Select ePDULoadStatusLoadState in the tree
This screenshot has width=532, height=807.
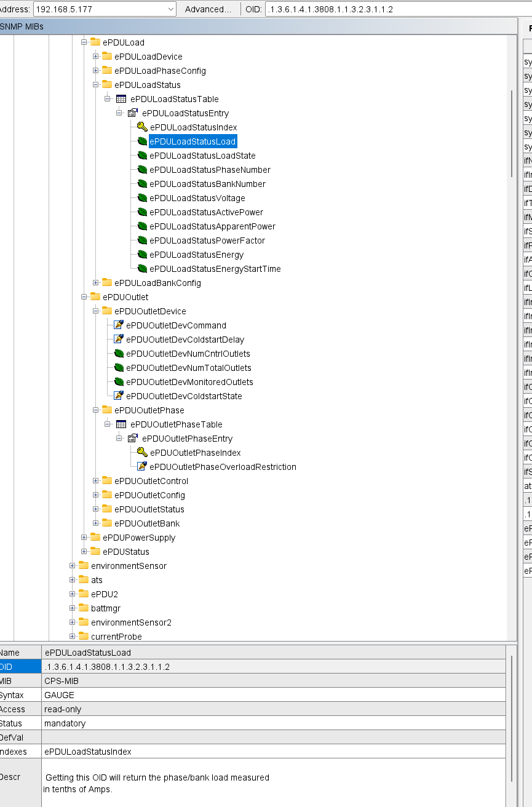(x=202, y=156)
